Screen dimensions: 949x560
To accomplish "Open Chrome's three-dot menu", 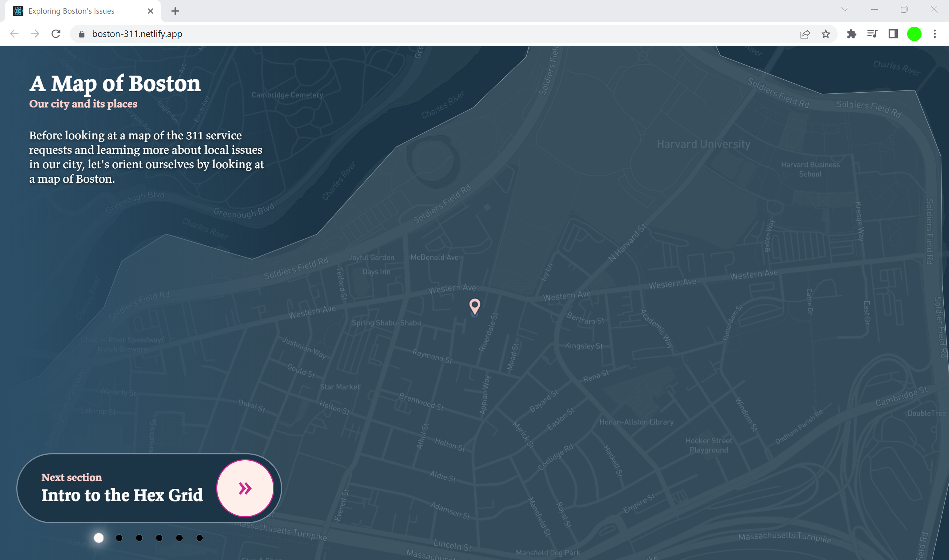I will [x=935, y=34].
